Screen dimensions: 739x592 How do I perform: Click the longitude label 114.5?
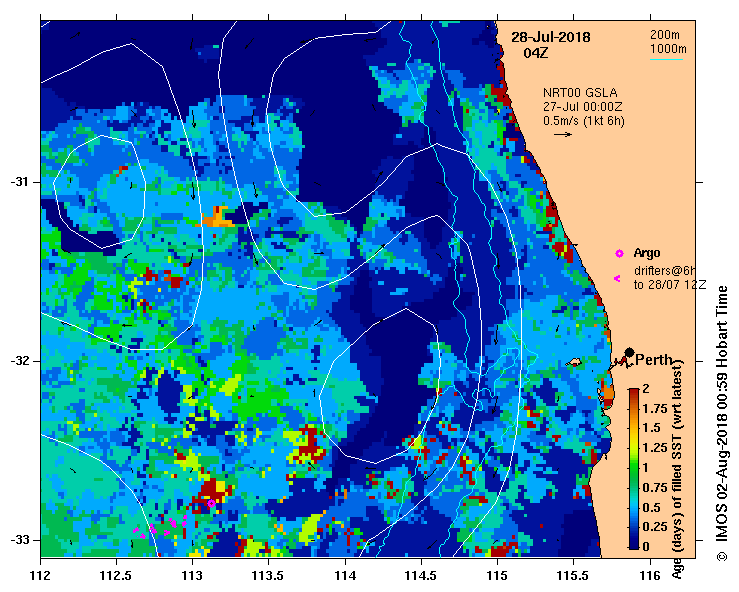tap(421, 575)
